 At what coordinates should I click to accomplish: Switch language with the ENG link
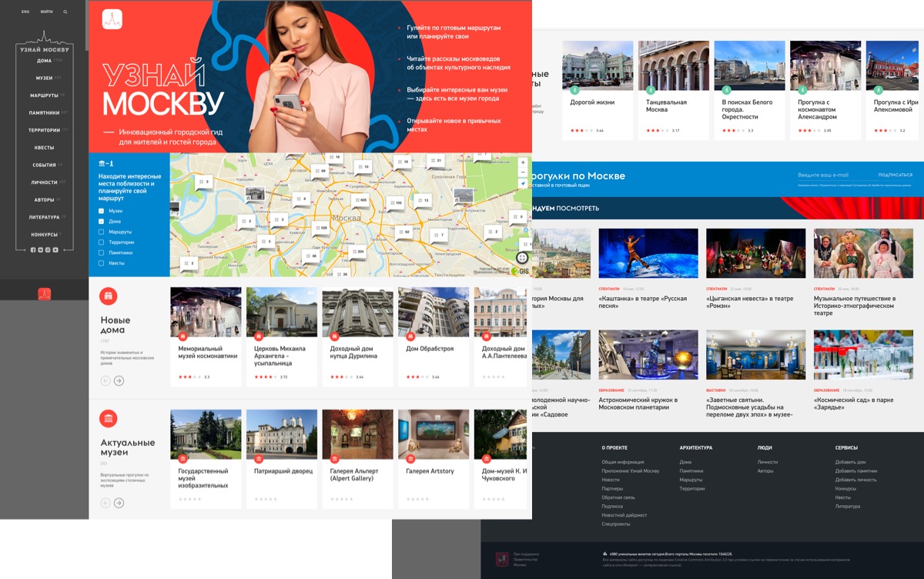point(25,12)
